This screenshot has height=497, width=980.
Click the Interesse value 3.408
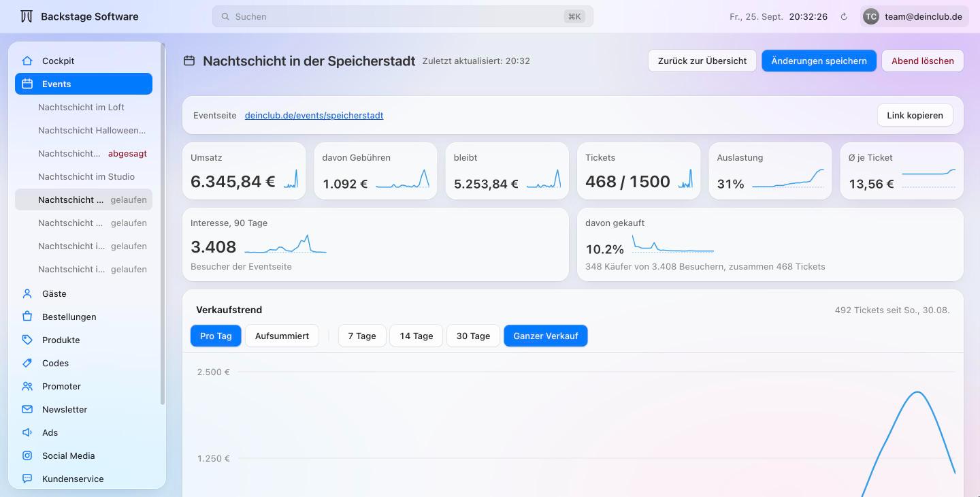point(213,246)
